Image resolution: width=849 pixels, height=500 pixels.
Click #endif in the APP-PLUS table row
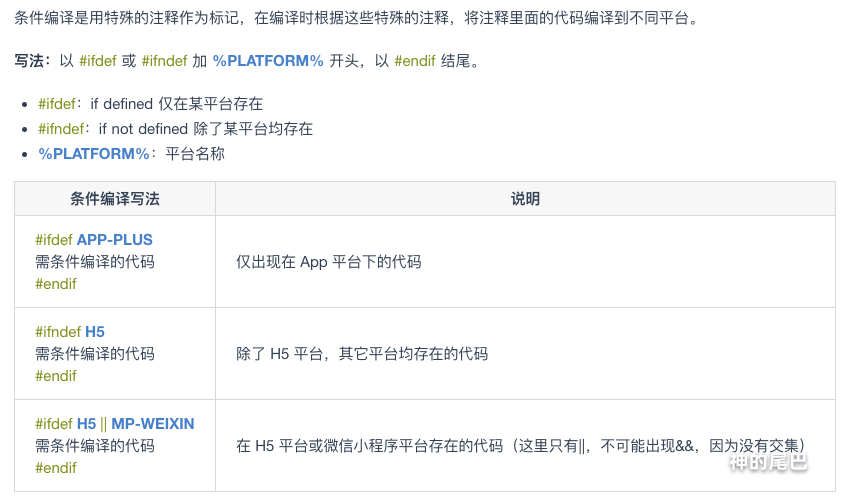(x=56, y=284)
